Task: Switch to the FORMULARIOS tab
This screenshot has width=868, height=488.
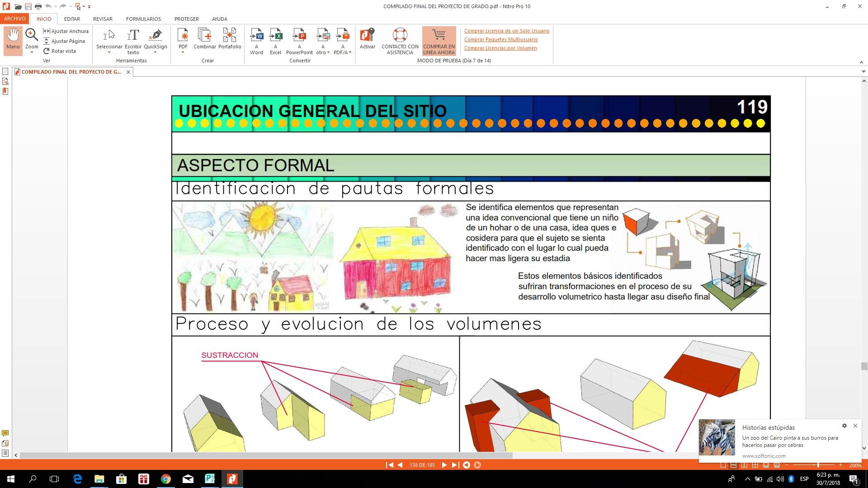Action: (x=143, y=19)
